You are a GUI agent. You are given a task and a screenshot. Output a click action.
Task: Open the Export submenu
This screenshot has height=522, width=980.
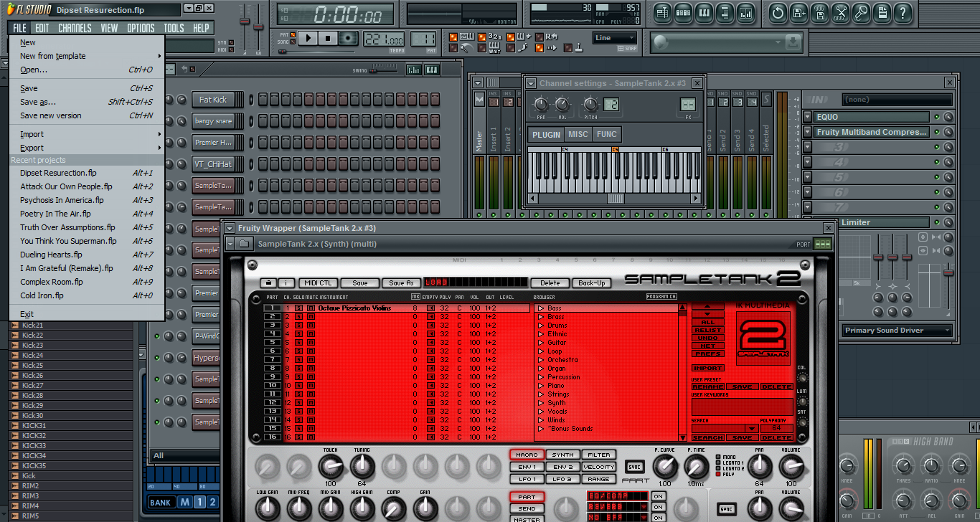pyautogui.click(x=87, y=148)
